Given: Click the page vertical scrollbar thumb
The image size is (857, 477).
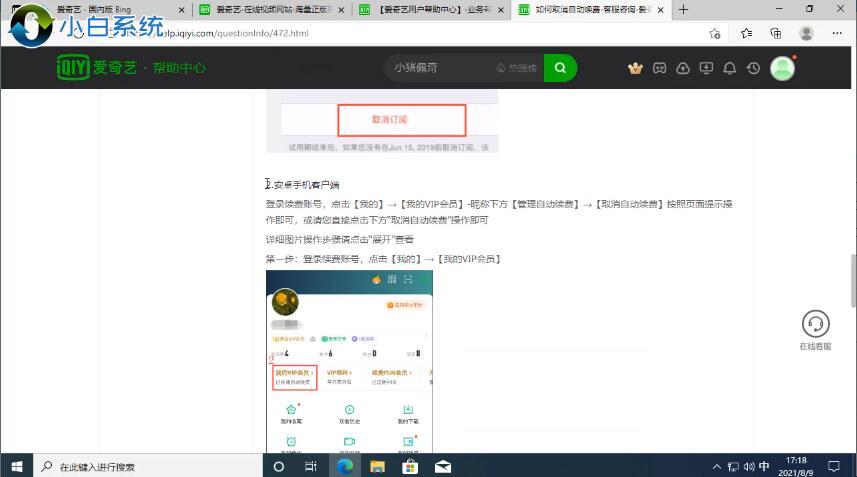Looking at the screenshot, I should (x=853, y=281).
